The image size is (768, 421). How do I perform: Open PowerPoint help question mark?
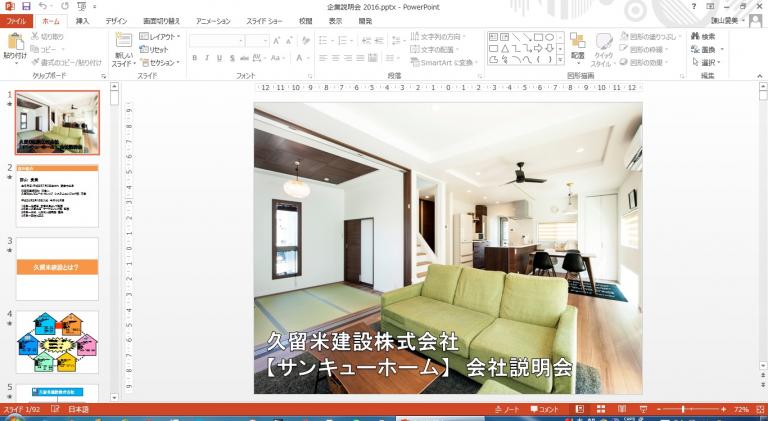click(x=694, y=6)
